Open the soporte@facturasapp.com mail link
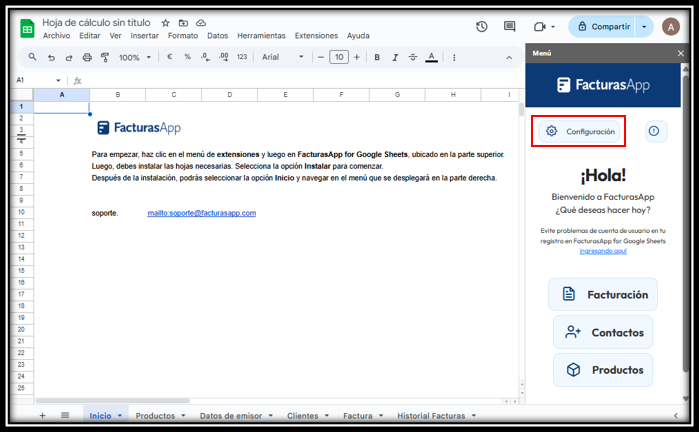This screenshot has width=699, height=432. (x=201, y=213)
